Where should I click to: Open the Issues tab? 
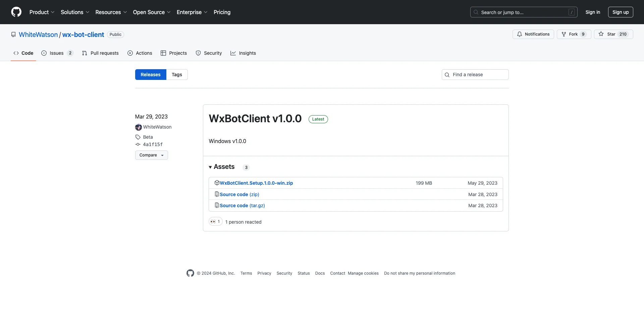[x=57, y=53]
